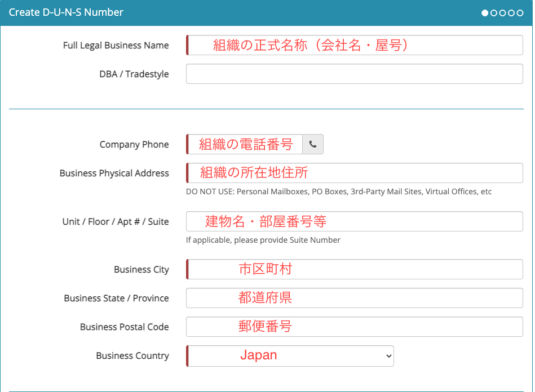
Task: Go to the fourth progress step dot
Action: pyautogui.click(x=511, y=13)
